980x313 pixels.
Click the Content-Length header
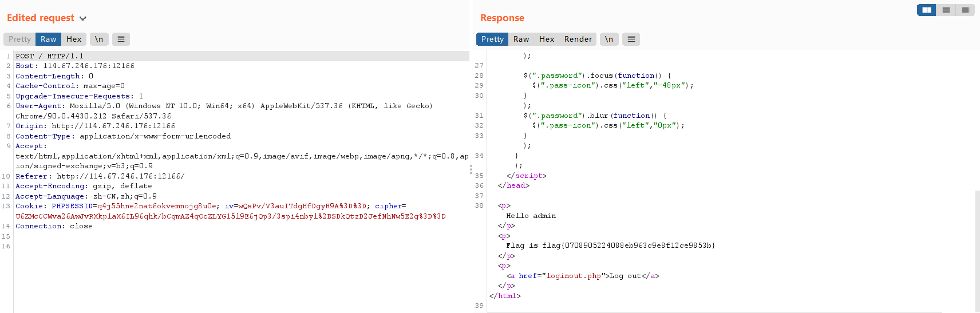point(54,76)
